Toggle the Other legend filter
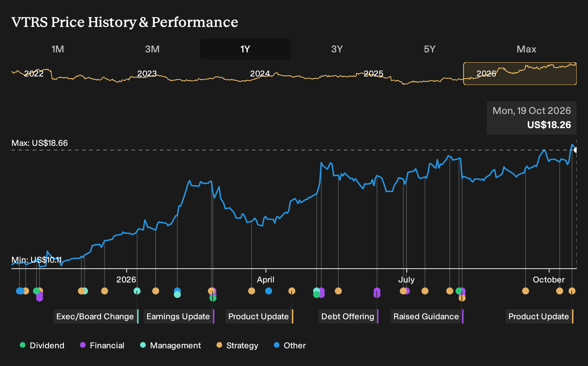The width and height of the screenshot is (588, 366). point(290,345)
